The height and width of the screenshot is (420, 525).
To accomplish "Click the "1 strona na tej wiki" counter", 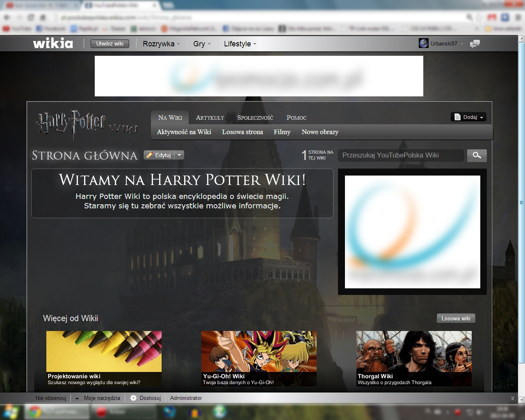I will [x=318, y=155].
